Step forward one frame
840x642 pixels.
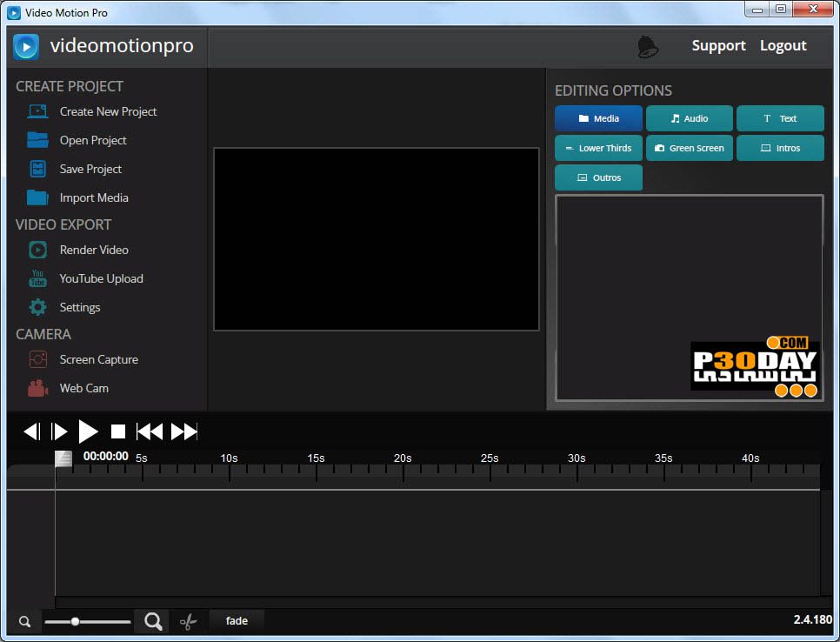(58, 431)
